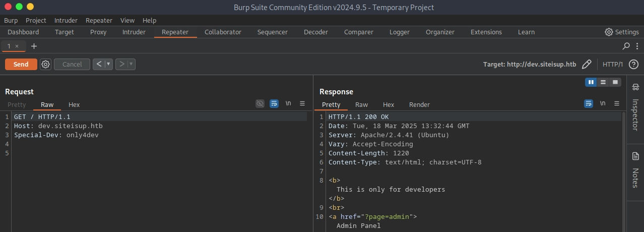Open the Request pane hamburger menu
Screen dimensions: 644x232
point(302,103)
